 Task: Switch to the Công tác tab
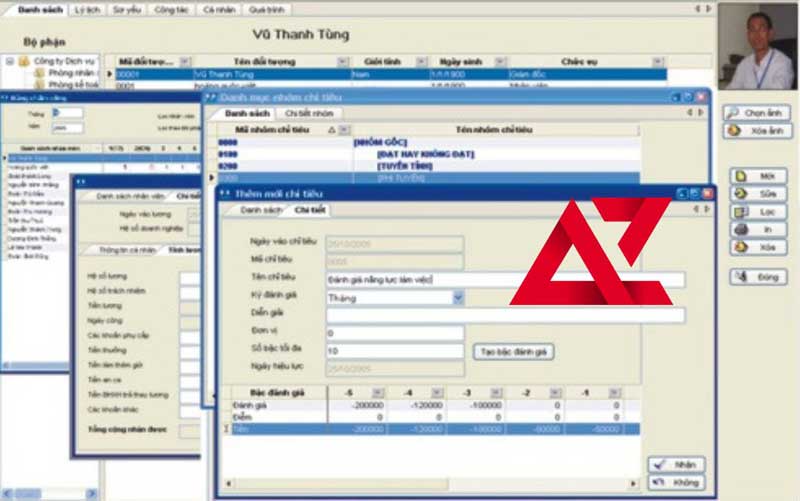pyautogui.click(x=171, y=10)
